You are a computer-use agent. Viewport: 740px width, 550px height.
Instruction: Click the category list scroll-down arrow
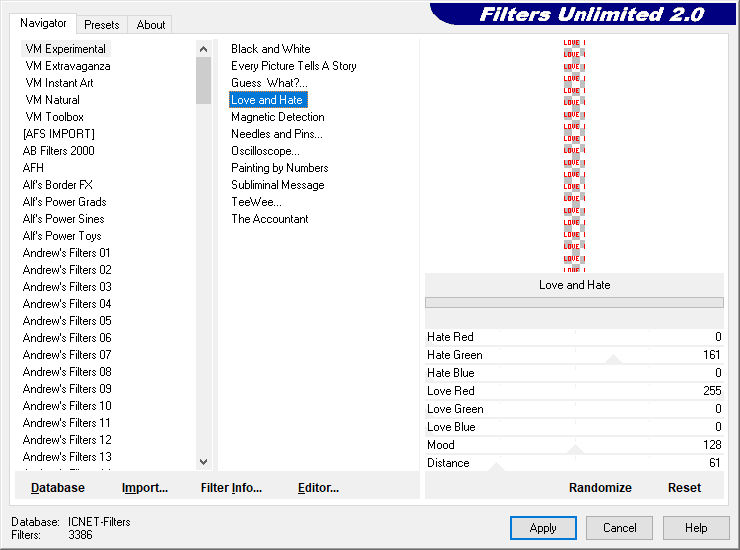pos(203,462)
